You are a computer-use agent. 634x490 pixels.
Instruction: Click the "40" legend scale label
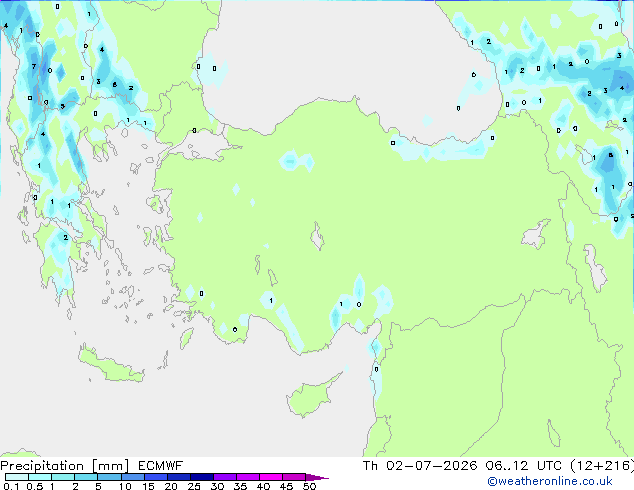(x=263, y=486)
